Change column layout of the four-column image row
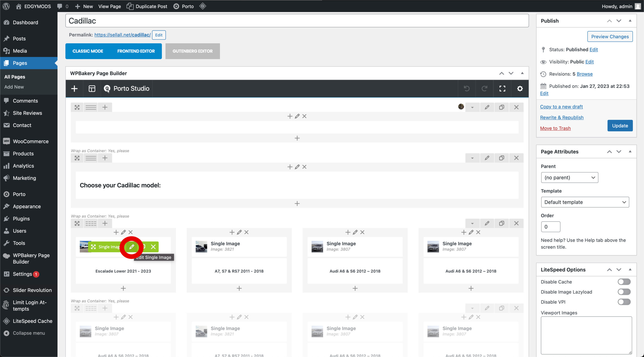 click(x=91, y=223)
